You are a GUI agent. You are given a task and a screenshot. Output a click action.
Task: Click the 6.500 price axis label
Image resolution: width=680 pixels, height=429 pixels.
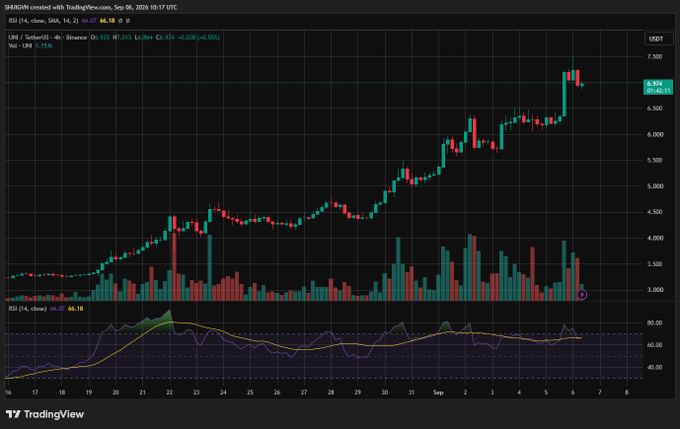tap(654, 108)
